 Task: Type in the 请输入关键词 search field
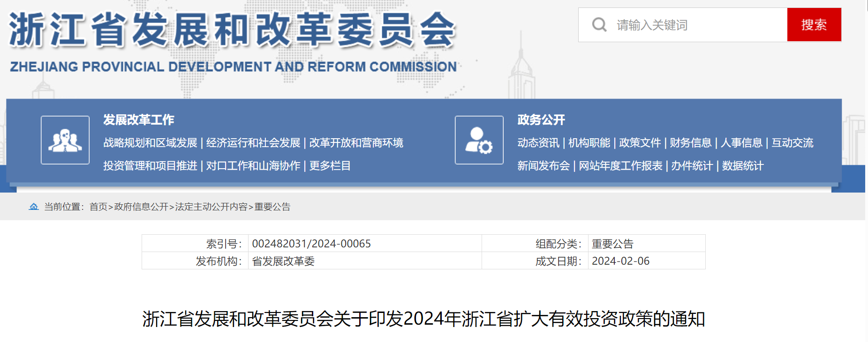point(699,25)
